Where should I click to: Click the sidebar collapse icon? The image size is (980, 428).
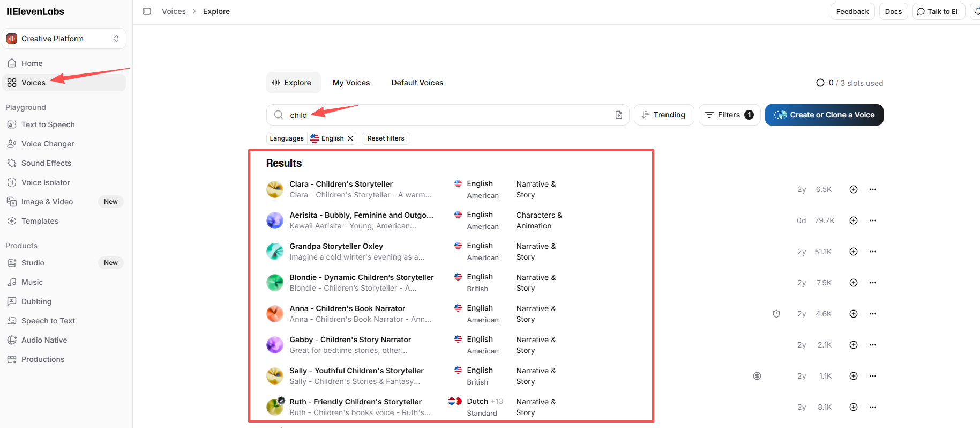147,11
